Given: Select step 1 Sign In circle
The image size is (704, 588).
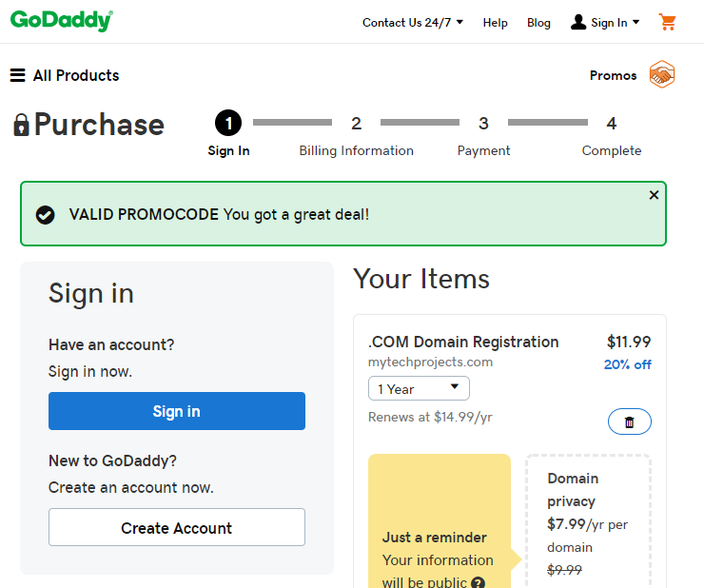Looking at the screenshot, I should [x=228, y=123].
